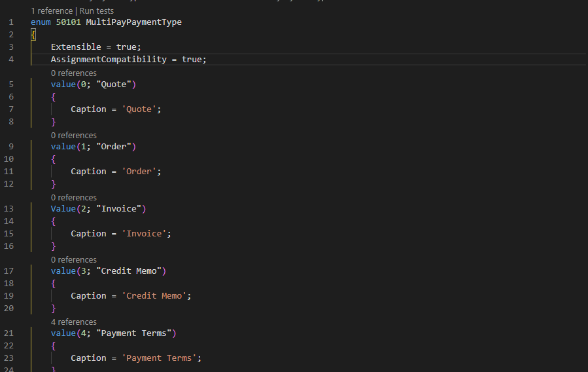
Task: Place cursor in 'Credit Memo' caption string
Action: (156, 296)
